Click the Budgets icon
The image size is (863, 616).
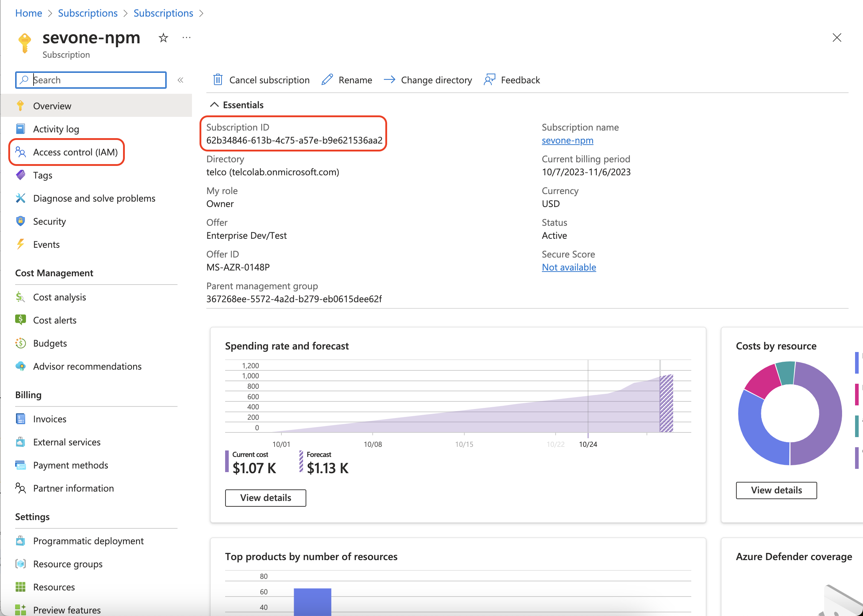click(x=21, y=343)
